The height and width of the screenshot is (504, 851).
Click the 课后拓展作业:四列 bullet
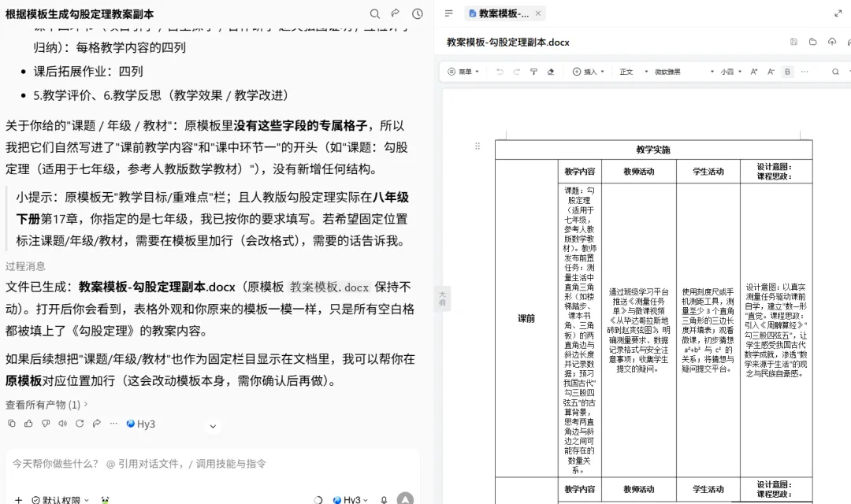[x=88, y=71]
